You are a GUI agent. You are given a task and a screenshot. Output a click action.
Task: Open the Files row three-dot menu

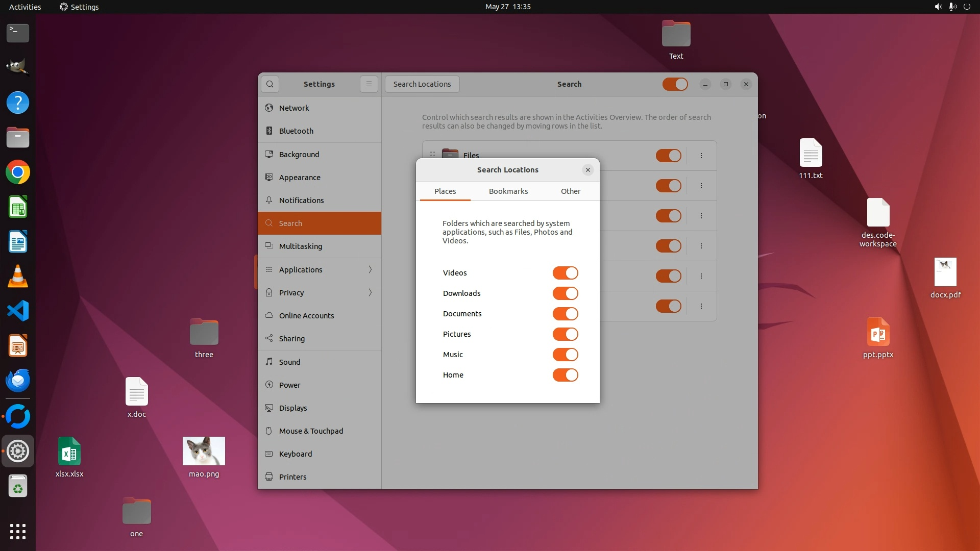click(x=701, y=156)
